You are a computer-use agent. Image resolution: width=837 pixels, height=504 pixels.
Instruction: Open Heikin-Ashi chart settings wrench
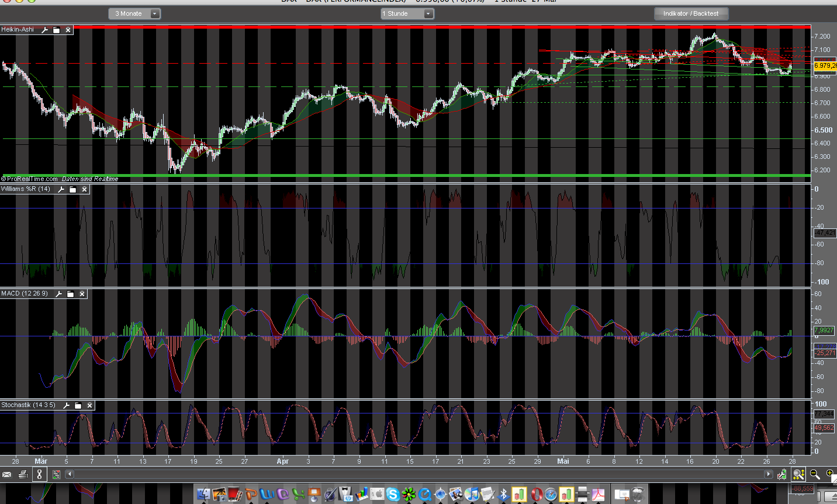(44, 30)
